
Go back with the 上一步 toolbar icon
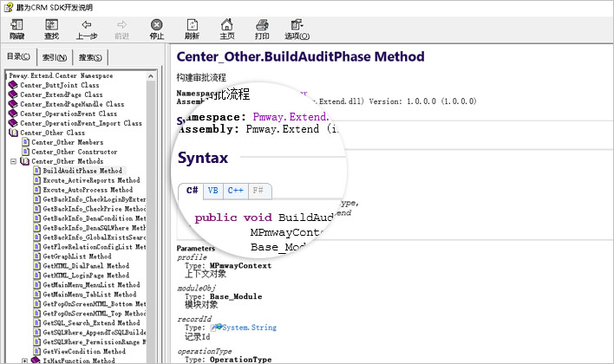point(87,29)
